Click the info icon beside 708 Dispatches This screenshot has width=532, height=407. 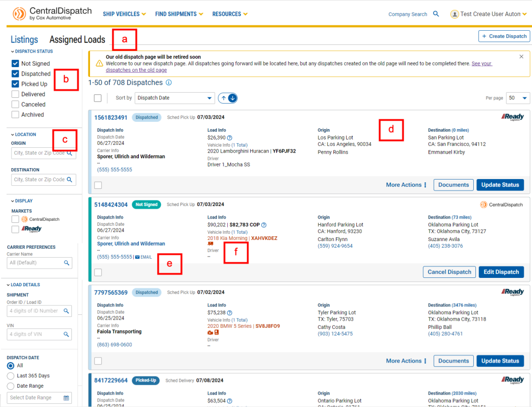click(x=168, y=83)
